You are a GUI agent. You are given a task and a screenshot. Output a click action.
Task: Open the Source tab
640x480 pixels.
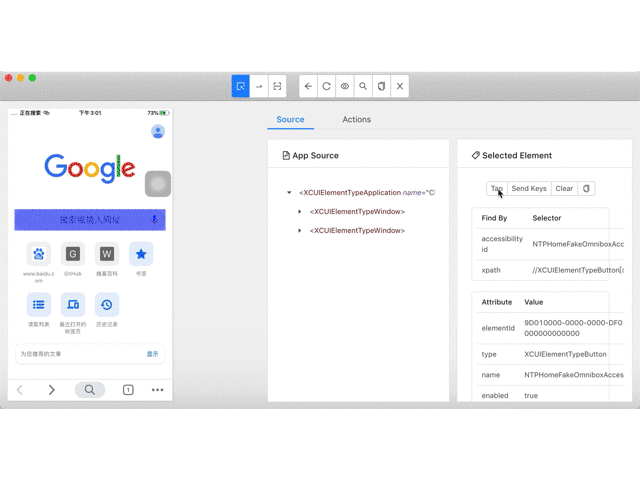coord(290,120)
